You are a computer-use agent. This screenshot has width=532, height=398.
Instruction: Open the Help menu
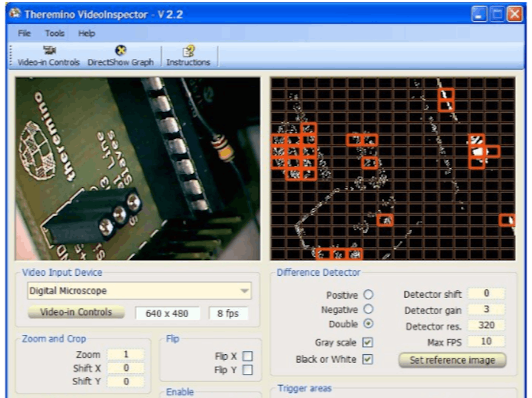click(86, 33)
